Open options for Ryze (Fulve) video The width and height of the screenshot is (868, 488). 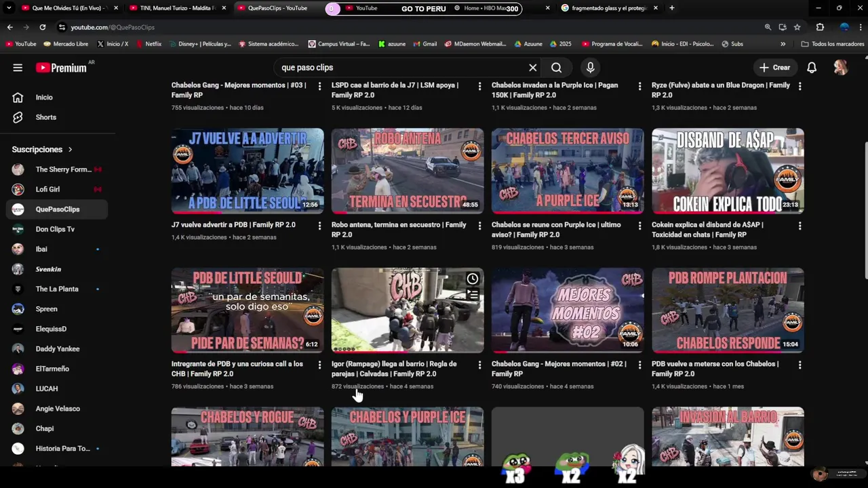[800, 86]
